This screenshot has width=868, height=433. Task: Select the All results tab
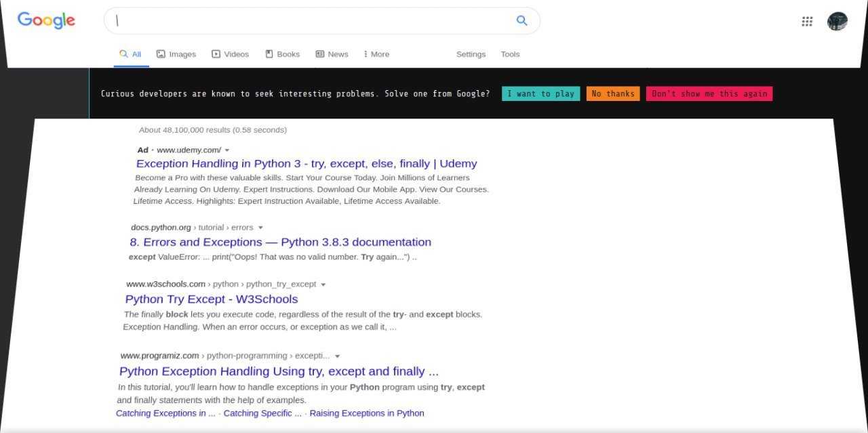(130, 54)
